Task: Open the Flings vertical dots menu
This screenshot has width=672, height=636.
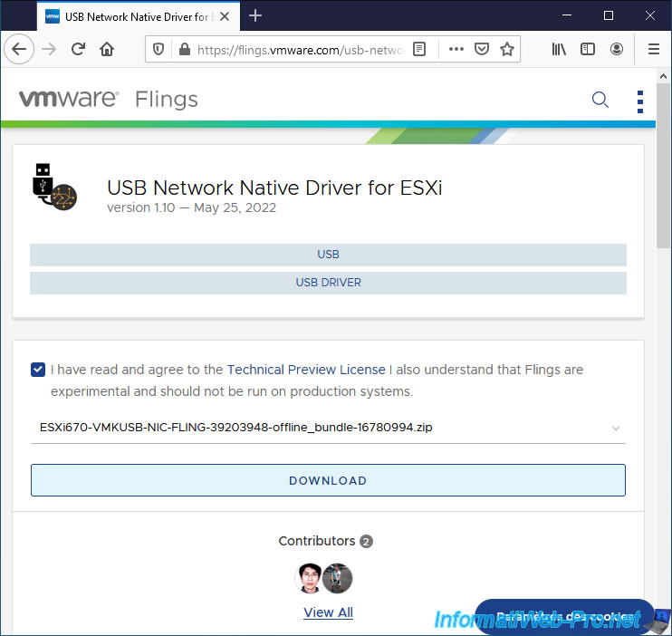Action: 640,102
